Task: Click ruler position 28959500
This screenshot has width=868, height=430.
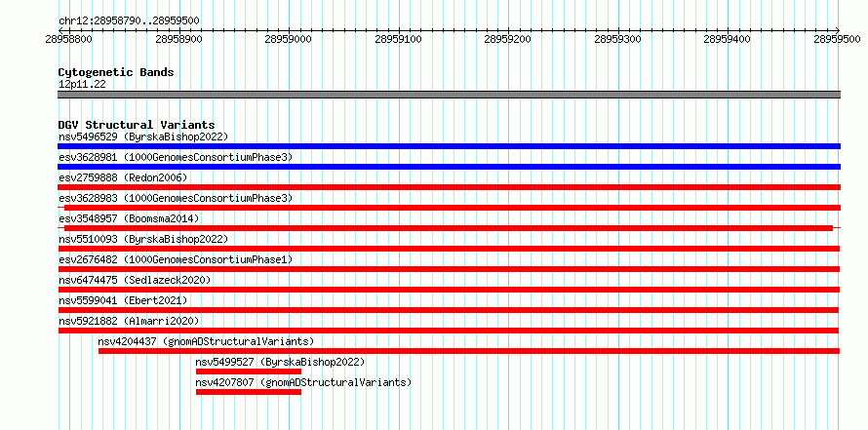Action: click(838, 39)
